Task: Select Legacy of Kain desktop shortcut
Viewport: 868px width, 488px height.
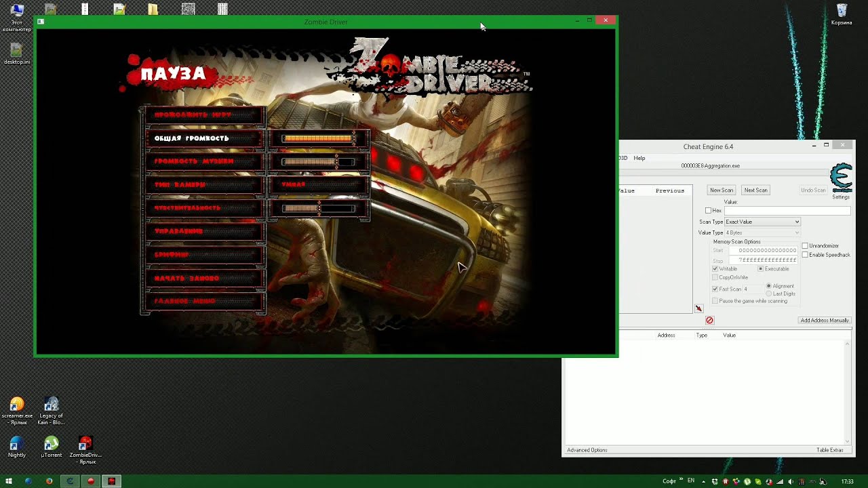Action: [51, 411]
